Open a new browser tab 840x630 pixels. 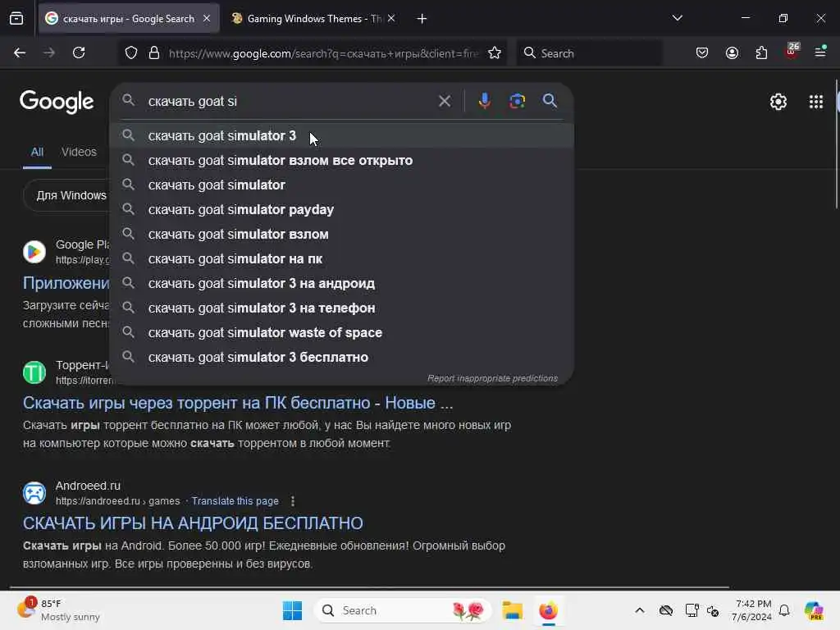[x=422, y=19]
